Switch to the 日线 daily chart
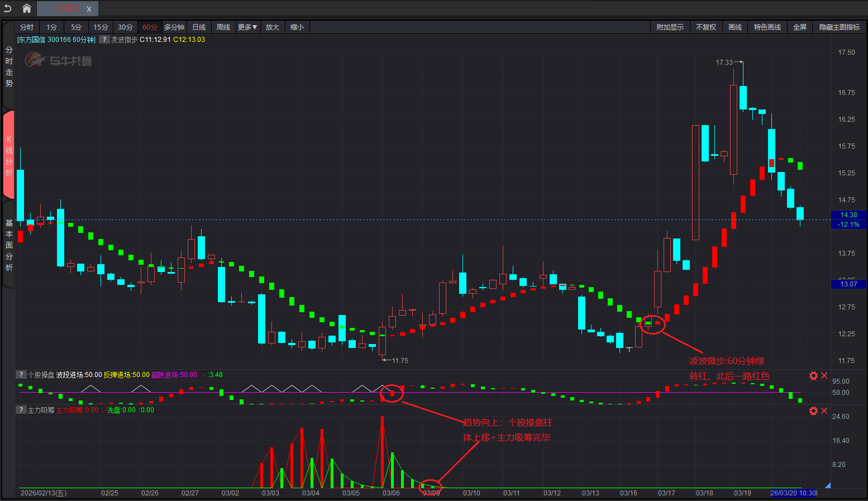This screenshot has width=868, height=501. (x=199, y=27)
